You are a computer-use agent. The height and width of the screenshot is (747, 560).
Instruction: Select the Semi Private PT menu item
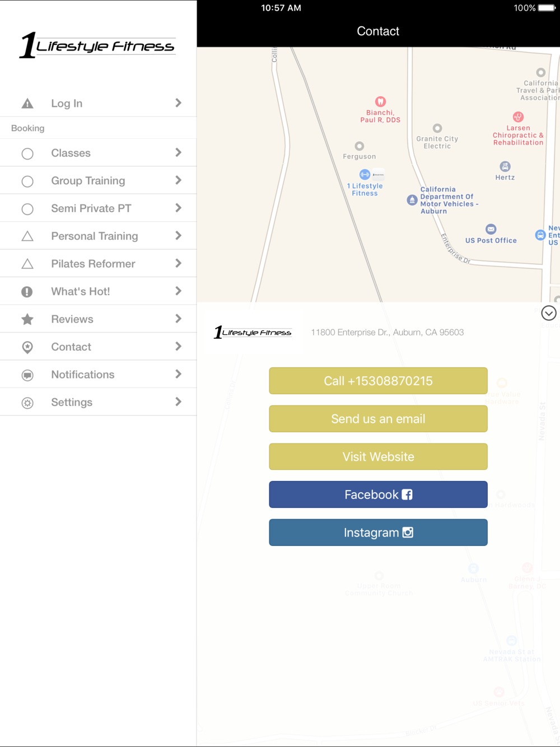[98, 208]
